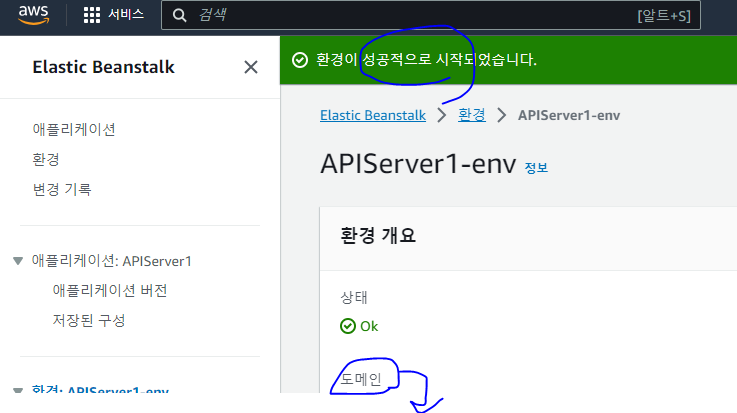Viewport: 737px width, 413px height.
Task: Open 환경 in the sidebar navigation
Action: click(46, 159)
